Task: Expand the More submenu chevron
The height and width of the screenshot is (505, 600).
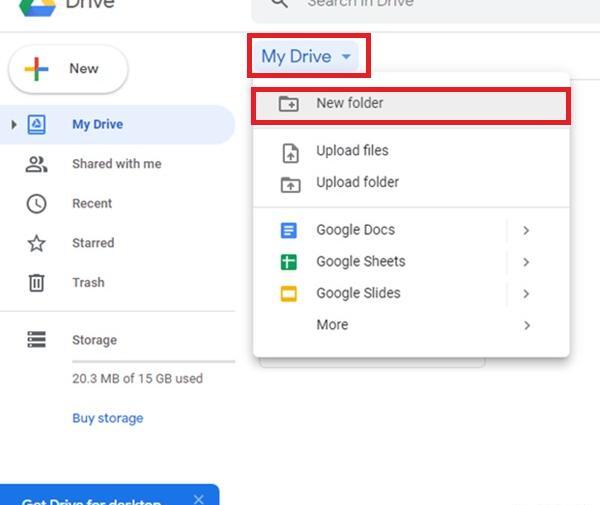Action: pyautogui.click(x=527, y=325)
